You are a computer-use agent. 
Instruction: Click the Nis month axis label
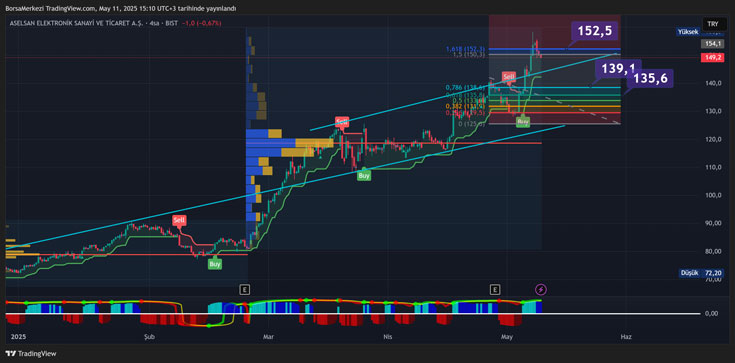tap(387, 337)
